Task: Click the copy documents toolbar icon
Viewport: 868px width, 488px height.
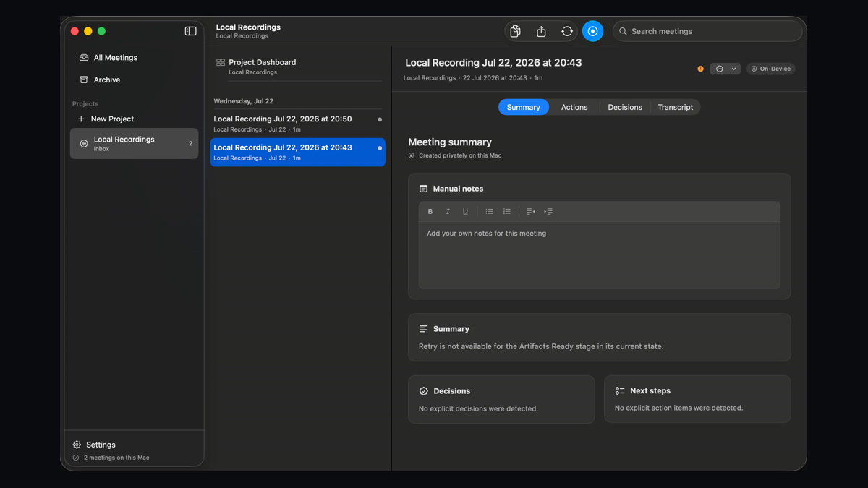Action: (515, 31)
